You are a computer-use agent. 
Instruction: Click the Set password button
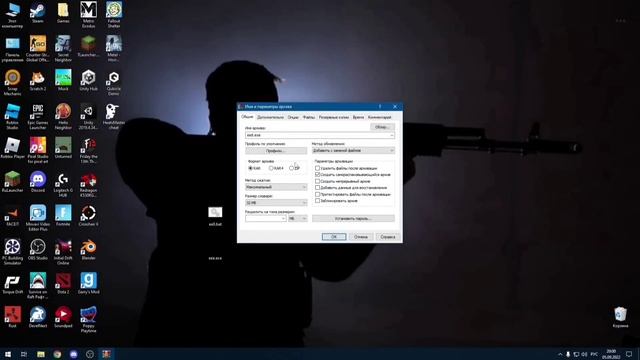pos(353,219)
